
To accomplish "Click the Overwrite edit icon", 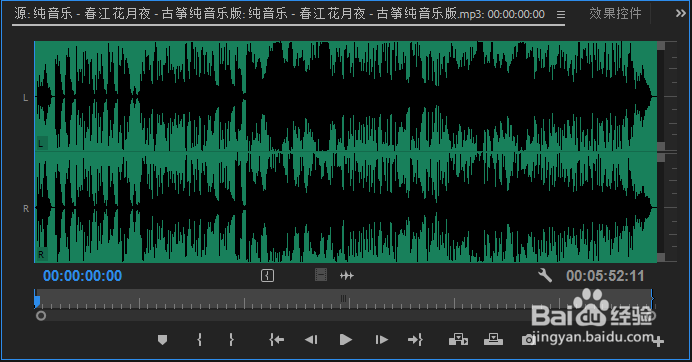I will (x=493, y=339).
